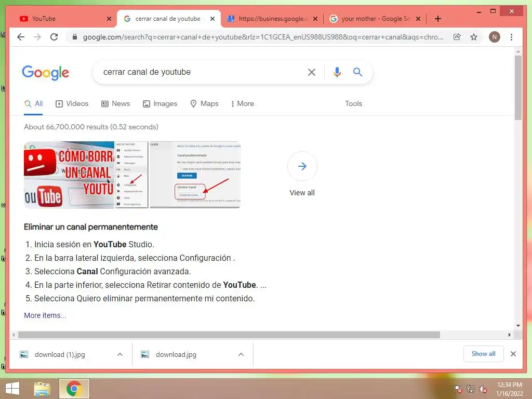Close the downloads bar
The height and width of the screenshot is (399, 532).
[513, 354]
